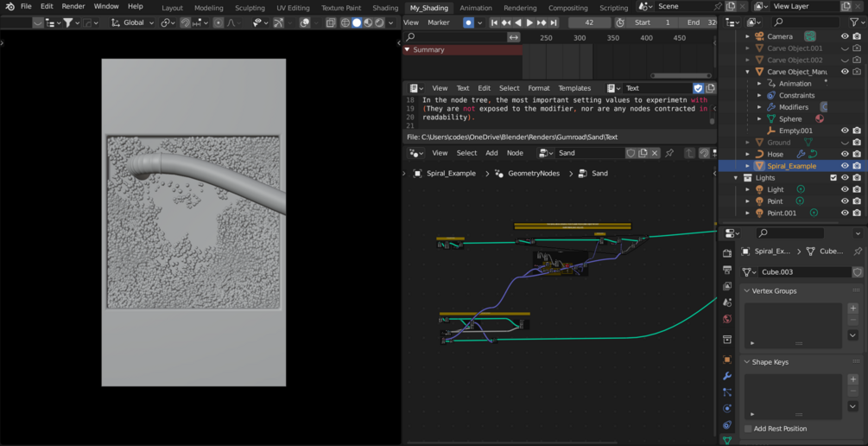868x446 pixels.
Task: Open the World properties tab
Action: 727,319
